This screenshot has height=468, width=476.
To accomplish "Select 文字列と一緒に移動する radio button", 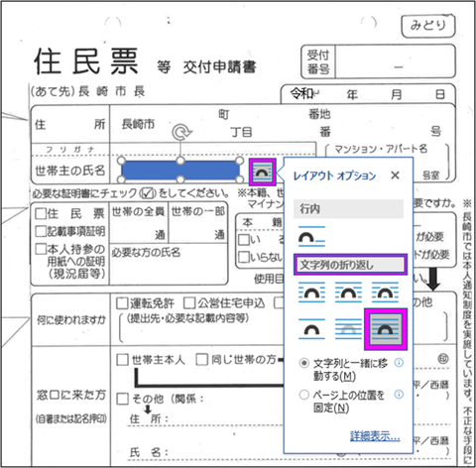I will click(x=303, y=363).
